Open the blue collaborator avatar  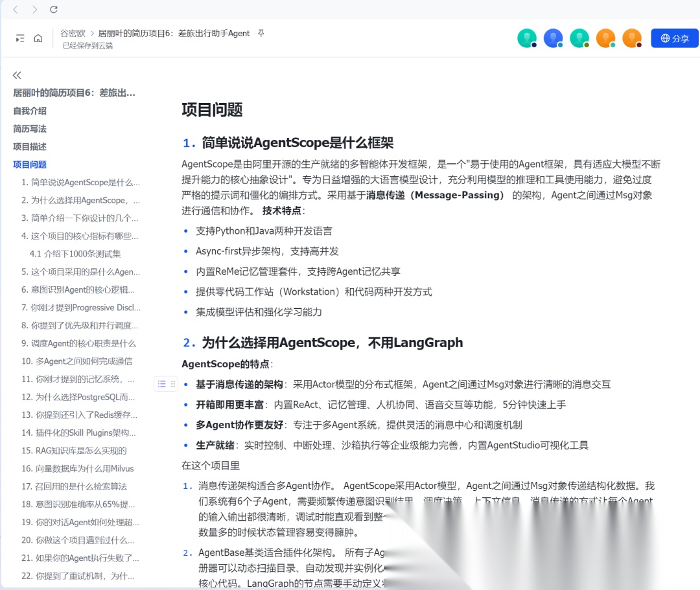(553, 38)
